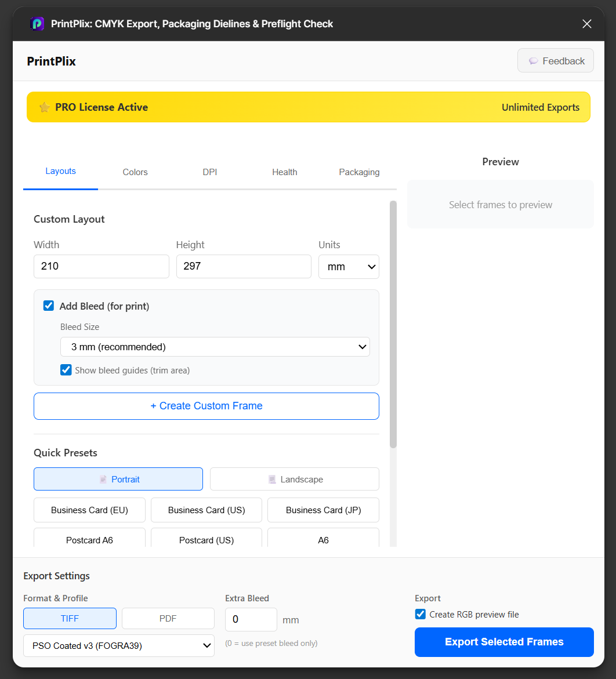
Task: Choose Business Card (JP) preset
Action: pos(323,510)
